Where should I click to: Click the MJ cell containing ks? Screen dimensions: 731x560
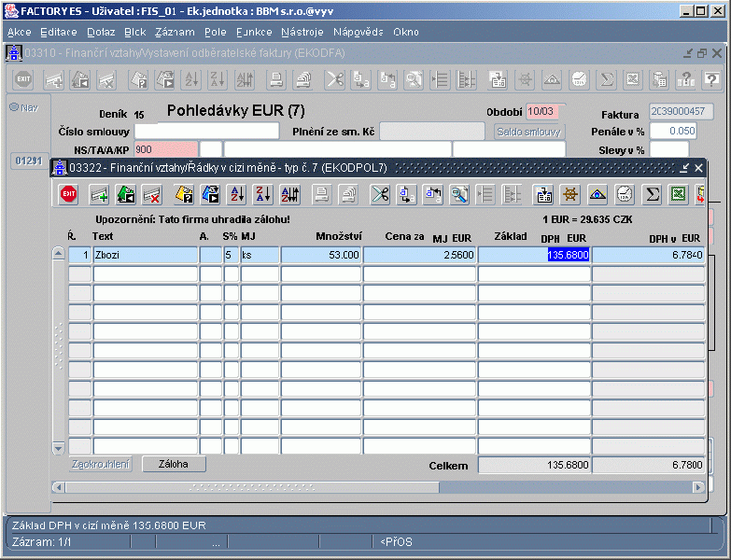click(x=260, y=256)
